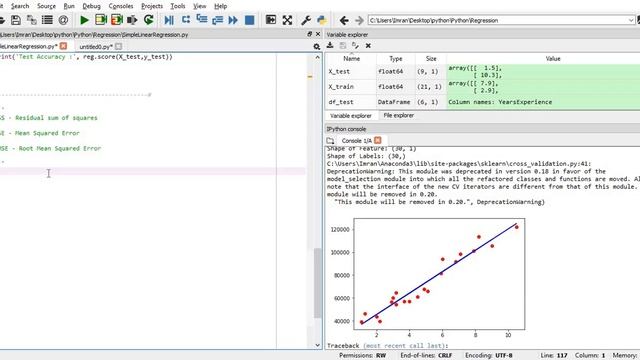
Task: Click the editor scroll down arrow
Action: [318, 345]
